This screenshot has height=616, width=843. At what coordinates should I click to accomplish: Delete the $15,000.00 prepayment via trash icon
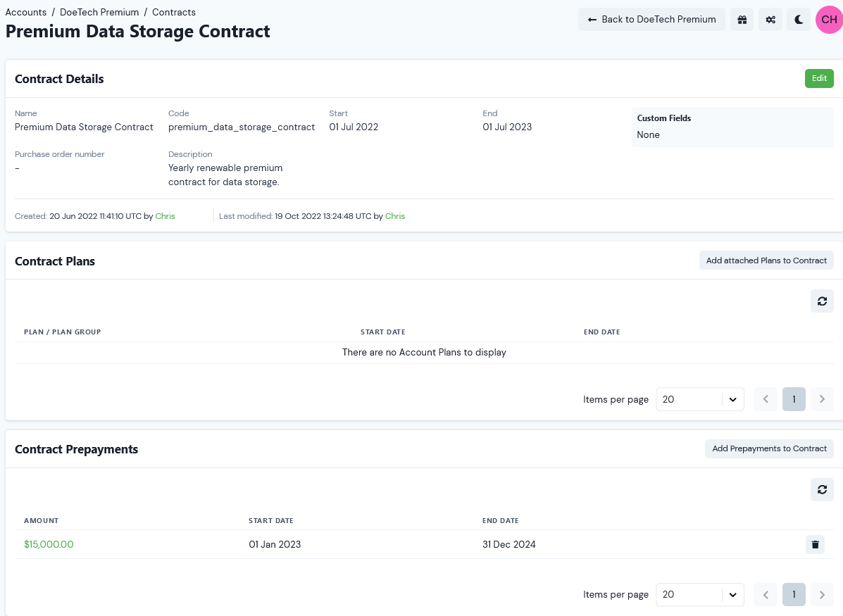coord(815,544)
